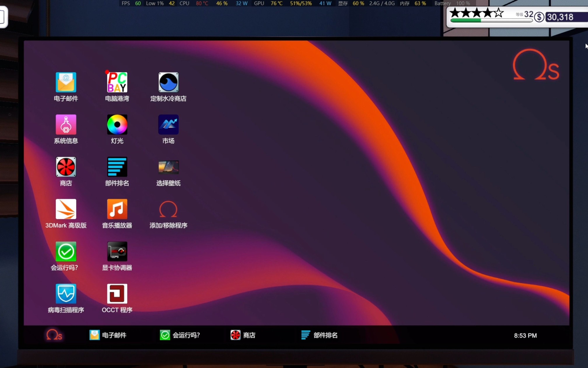Switch to 部件排名 in the taskbar
The height and width of the screenshot is (368, 588).
coord(319,335)
